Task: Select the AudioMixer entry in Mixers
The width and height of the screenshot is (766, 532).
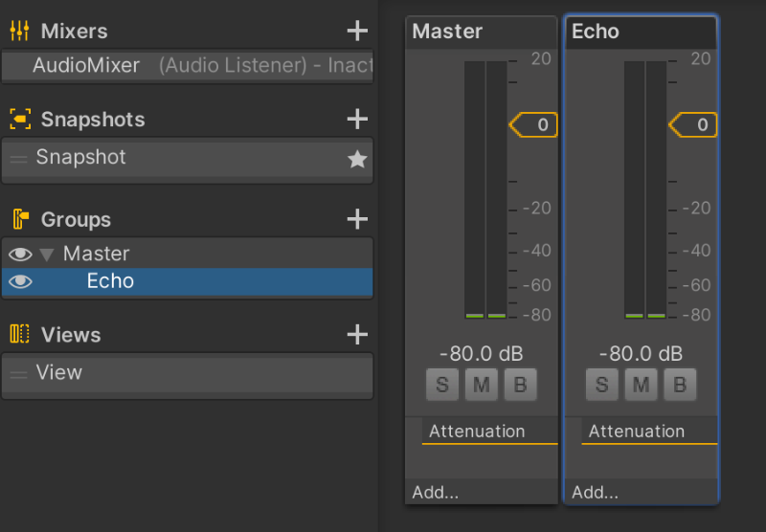Action: click(86, 66)
